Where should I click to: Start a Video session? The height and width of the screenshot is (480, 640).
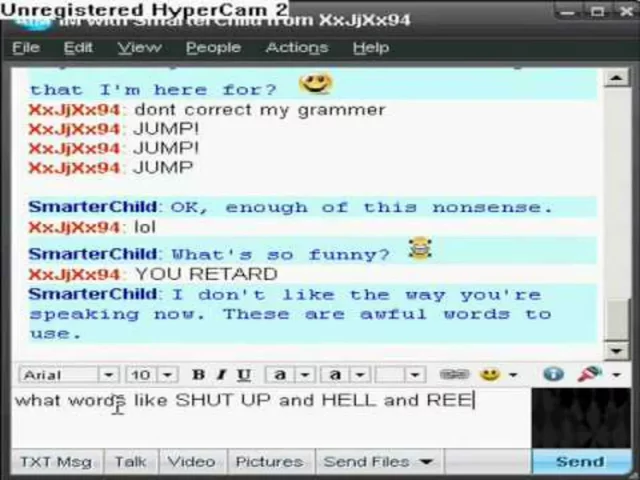tap(192, 462)
